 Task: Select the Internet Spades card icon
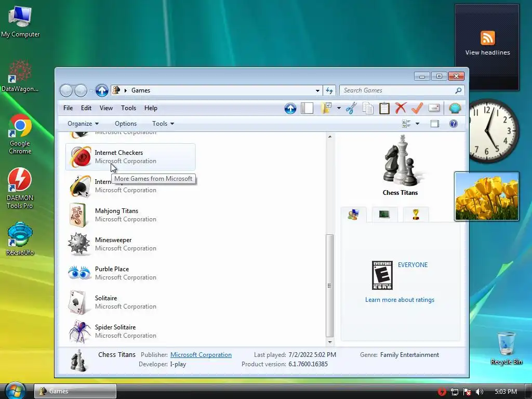tap(80, 186)
